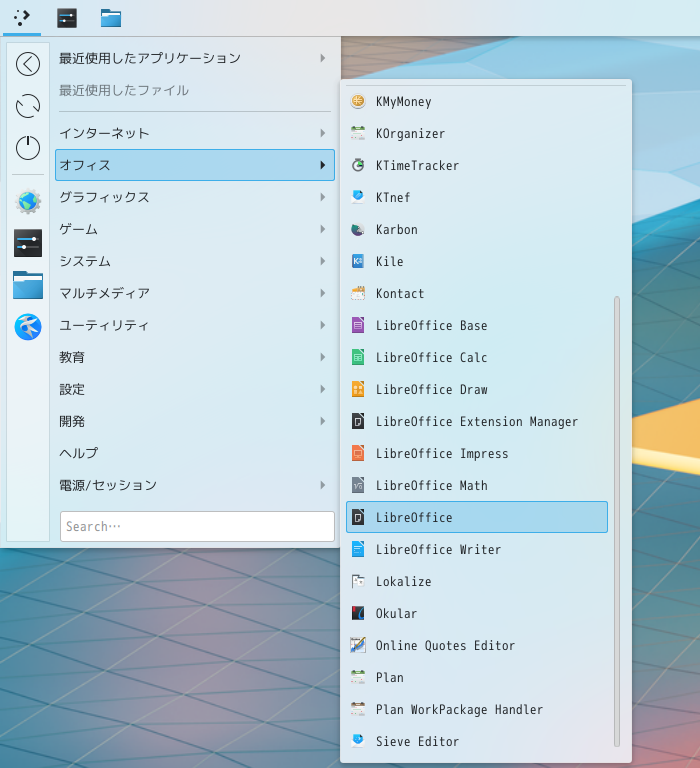Open the globe web browser favorite icon
The width and height of the screenshot is (700, 768).
click(28, 201)
